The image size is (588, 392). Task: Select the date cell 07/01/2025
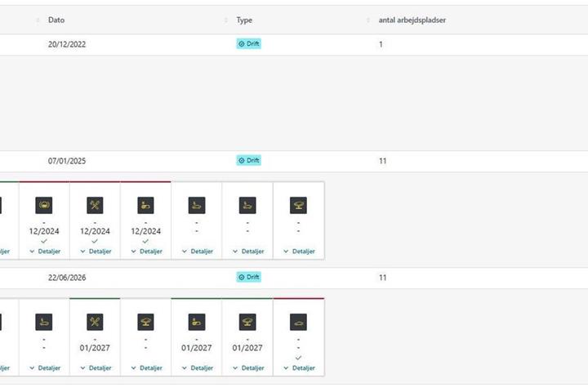(67, 161)
